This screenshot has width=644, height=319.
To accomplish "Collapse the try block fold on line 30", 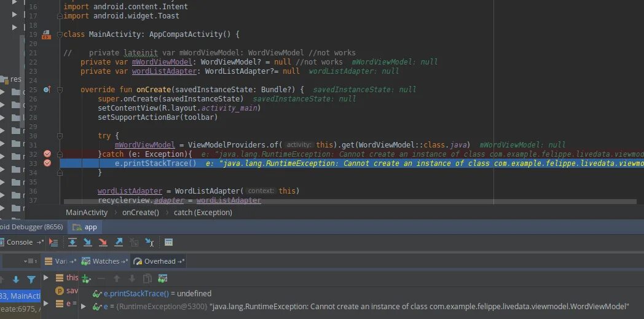I will click(60, 135).
